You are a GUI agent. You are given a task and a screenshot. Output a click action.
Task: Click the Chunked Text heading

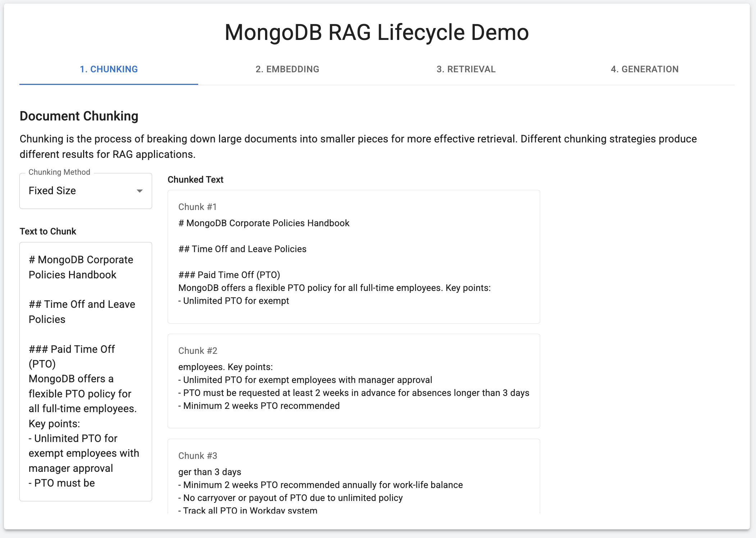coord(195,179)
